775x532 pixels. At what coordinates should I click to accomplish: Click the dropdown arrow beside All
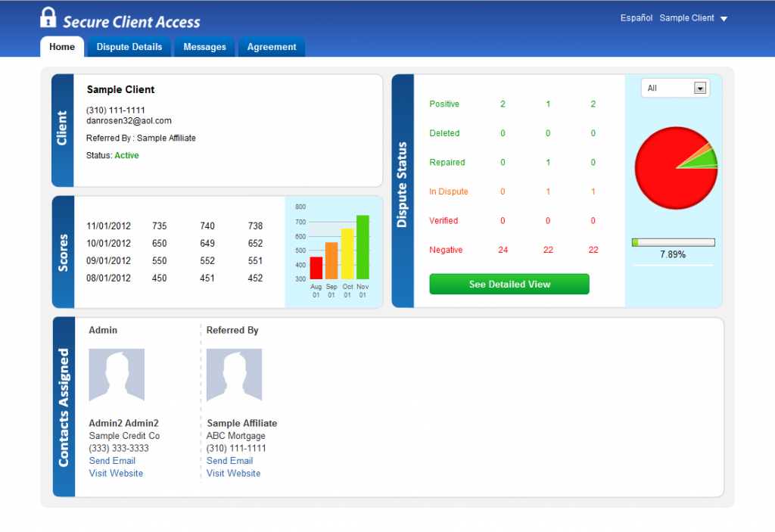(x=702, y=88)
